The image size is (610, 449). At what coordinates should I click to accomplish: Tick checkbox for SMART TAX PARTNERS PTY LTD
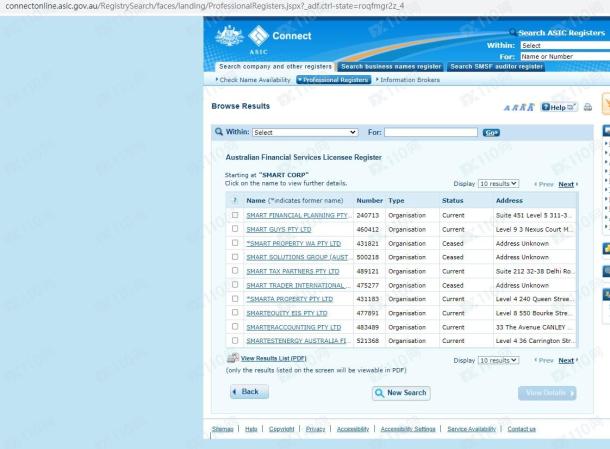tap(235, 270)
